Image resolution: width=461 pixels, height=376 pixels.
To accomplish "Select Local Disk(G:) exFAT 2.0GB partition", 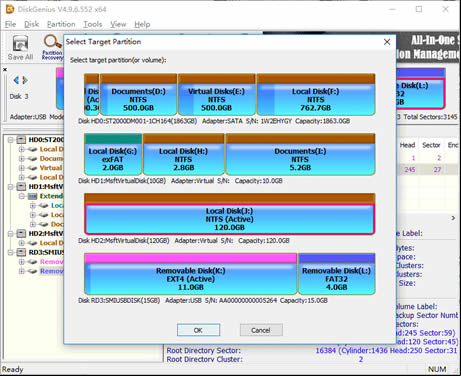I will click(x=113, y=154).
